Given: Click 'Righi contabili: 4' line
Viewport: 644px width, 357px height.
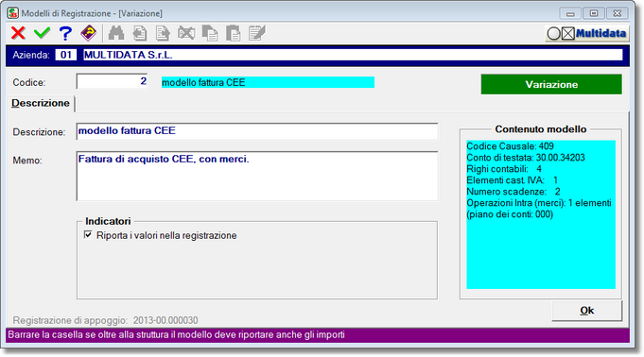Looking at the screenshot, I should (504, 169).
